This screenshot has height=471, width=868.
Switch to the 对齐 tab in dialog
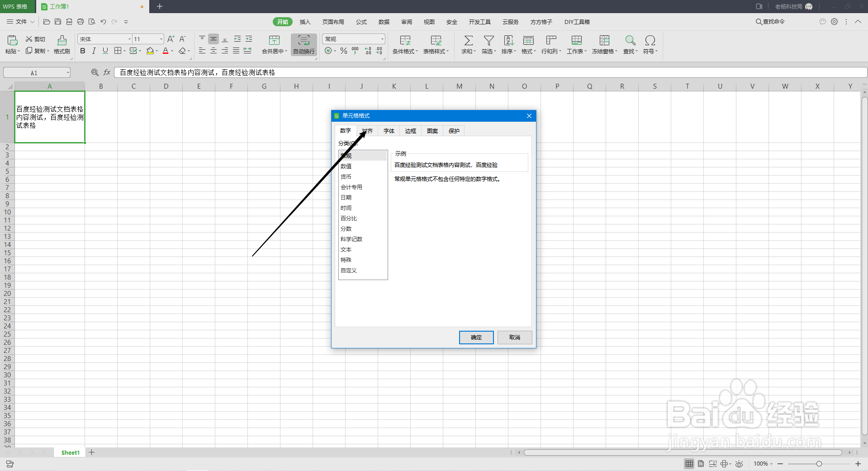367,131
